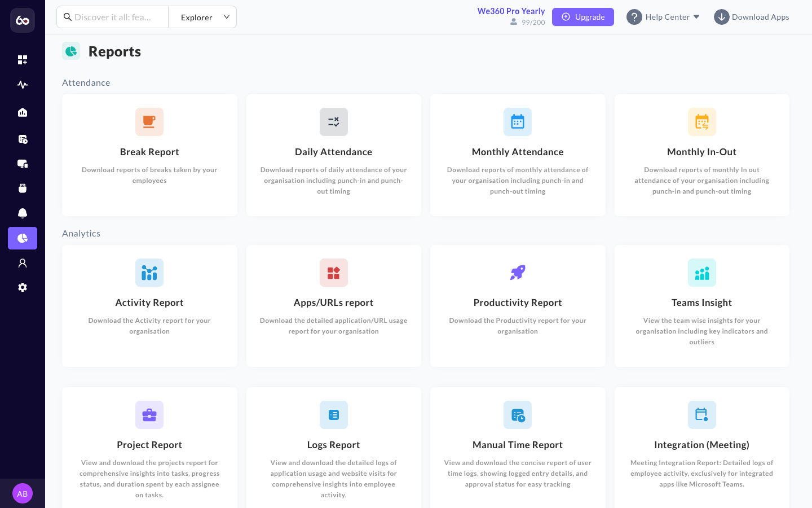Open the user profile icon in sidebar
This screenshot has width=812, height=508.
pyautogui.click(x=23, y=263)
